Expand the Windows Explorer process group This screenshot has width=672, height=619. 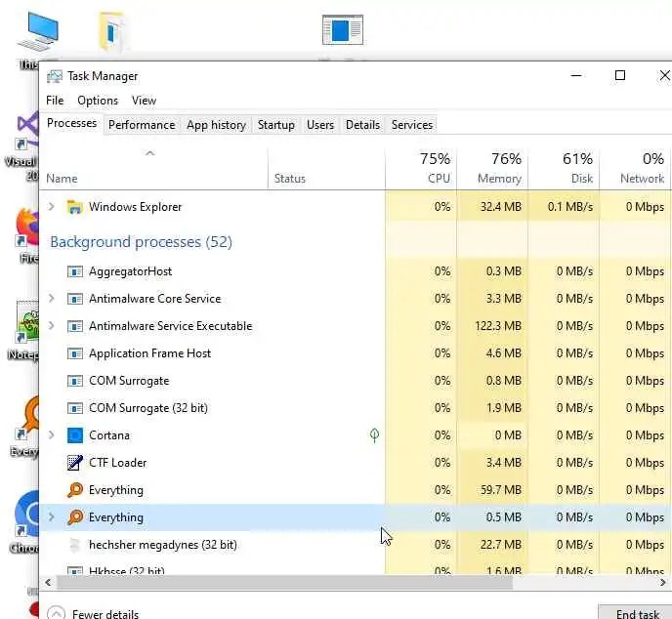tap(52, 207)
